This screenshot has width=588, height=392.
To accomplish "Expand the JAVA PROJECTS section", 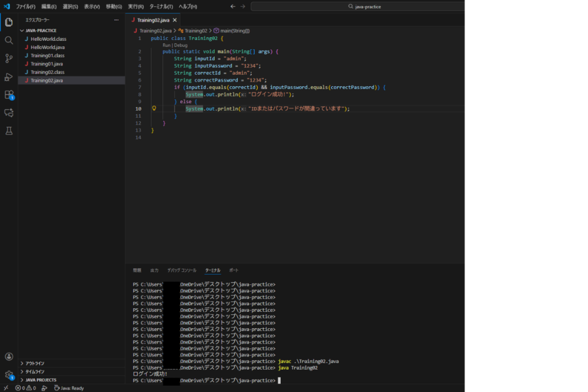I will coord(40,380).
